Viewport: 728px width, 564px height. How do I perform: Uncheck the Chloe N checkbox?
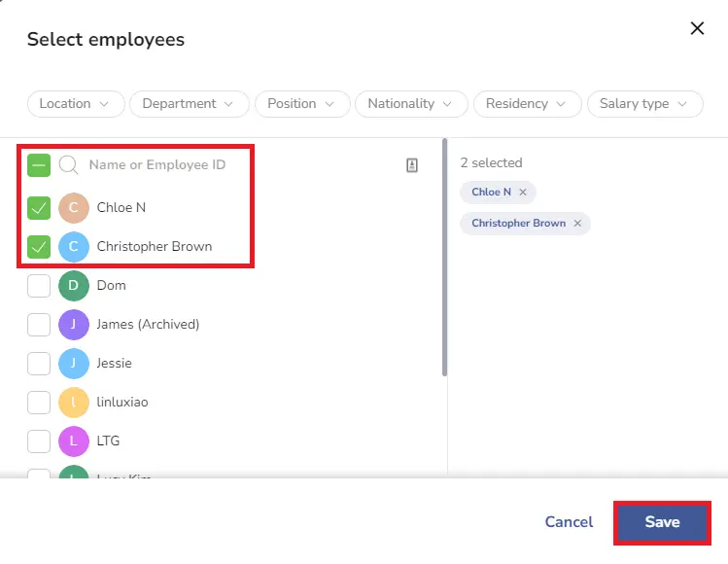[x=39, y=208]
